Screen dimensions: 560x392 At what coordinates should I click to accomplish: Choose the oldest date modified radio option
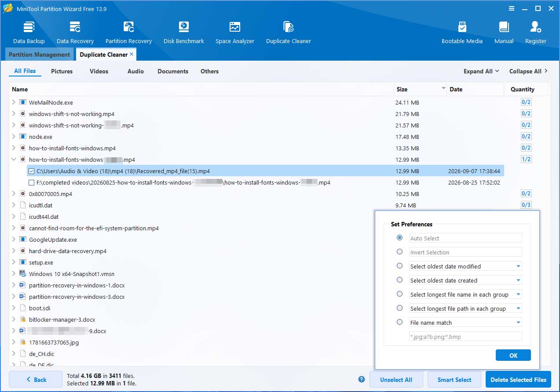pos(399,266)
